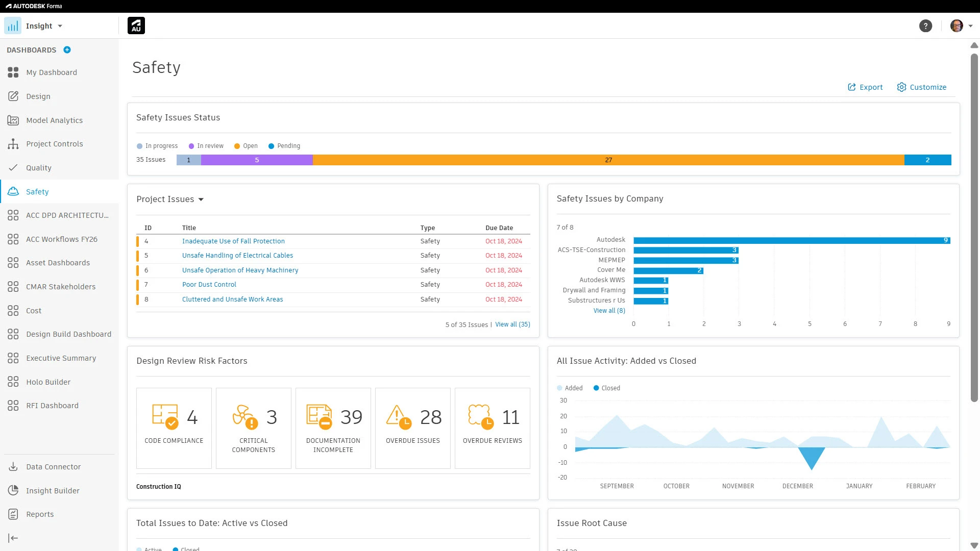
Task: Click the page vertical scrollbar thumb
Action: click(974, 227)
